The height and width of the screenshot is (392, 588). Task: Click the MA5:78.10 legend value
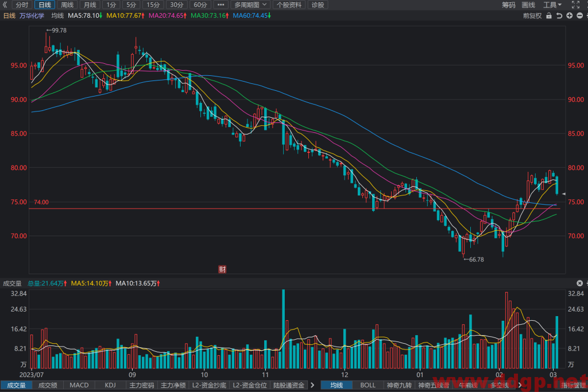(85, 16)
